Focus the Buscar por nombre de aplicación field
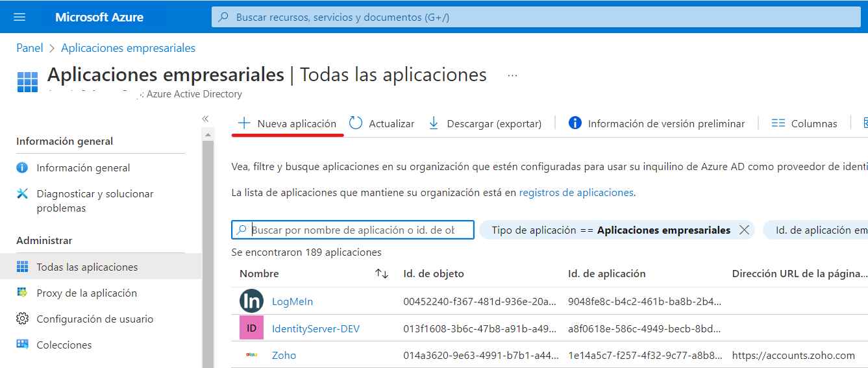Viewport: 868px width, 368px height. pyautogui.click(x=353, y=230)
